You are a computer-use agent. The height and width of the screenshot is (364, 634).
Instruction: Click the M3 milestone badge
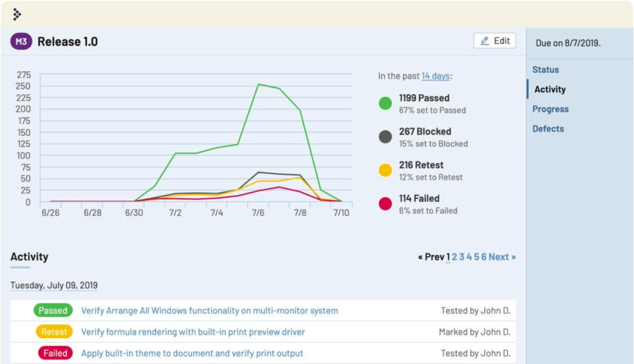coord(21,42)
